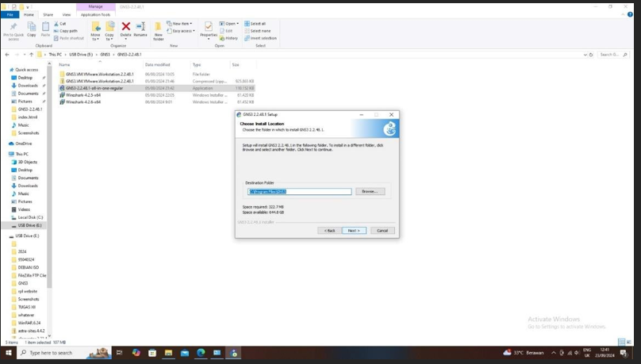Click Copy path in the ribbon
The image size is (641, 364).
(x=65, y=31)
